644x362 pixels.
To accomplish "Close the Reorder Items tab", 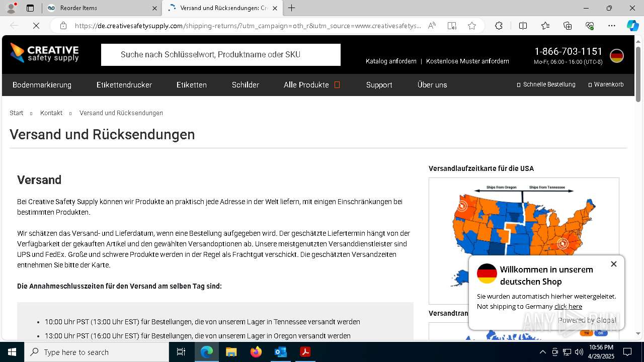I will point(154,8).
